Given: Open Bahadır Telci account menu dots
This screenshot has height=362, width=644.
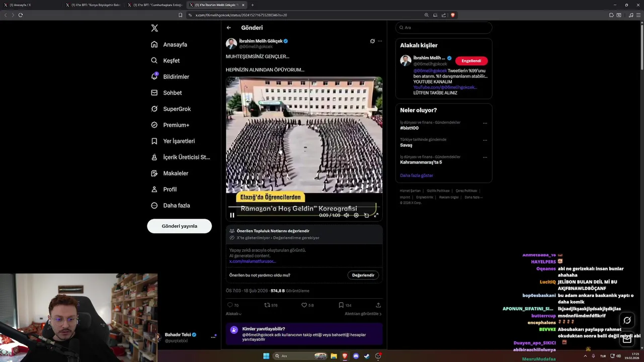Looking at the screenshot, I should (x=213, y=337).
